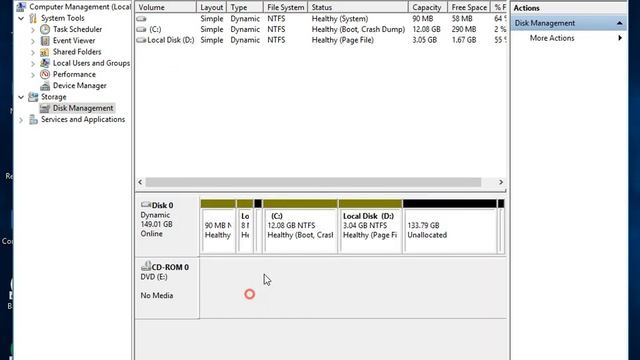
Task: Sort by the Free Space column header
Action: coord(469,7)
